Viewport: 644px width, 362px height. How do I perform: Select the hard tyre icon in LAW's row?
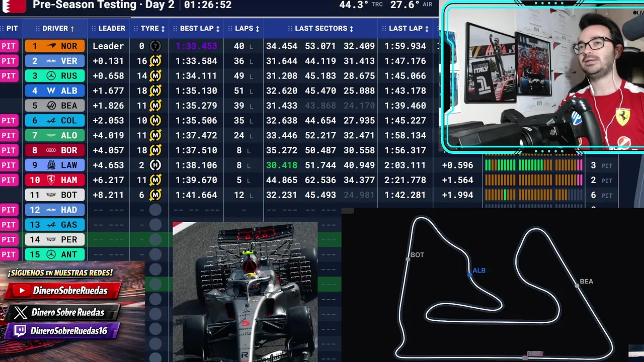tap(155, 165)
